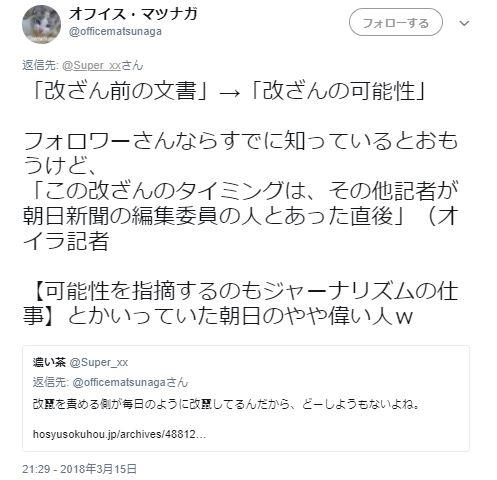Click @officematsunagaさん in the quoted reply line
This screenshot has width=497, height=480.
pos(130,382)
